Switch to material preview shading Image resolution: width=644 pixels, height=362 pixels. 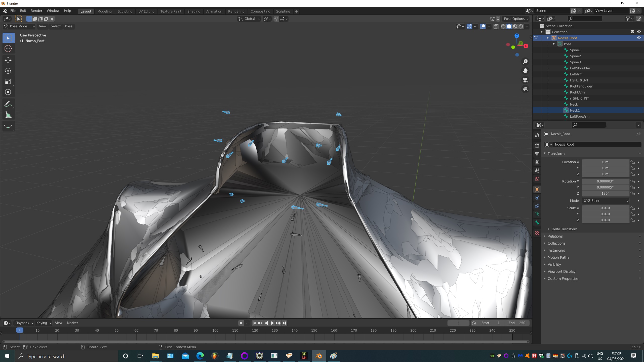pyautogui.click(x=515, y=26)
